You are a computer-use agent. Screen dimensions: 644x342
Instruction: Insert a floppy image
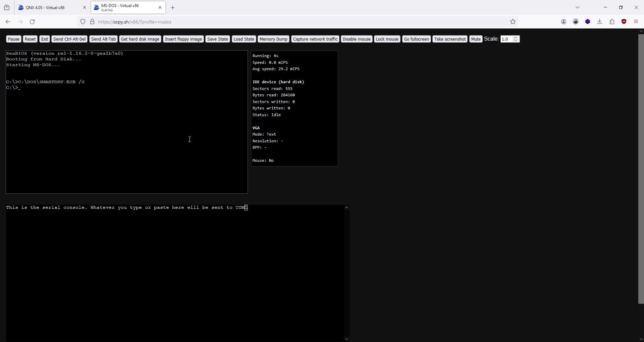tap(183, 39)
